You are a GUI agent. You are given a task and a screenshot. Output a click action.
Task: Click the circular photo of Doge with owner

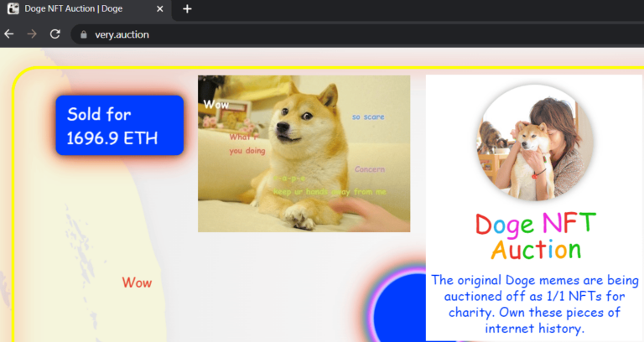point(534,142)
